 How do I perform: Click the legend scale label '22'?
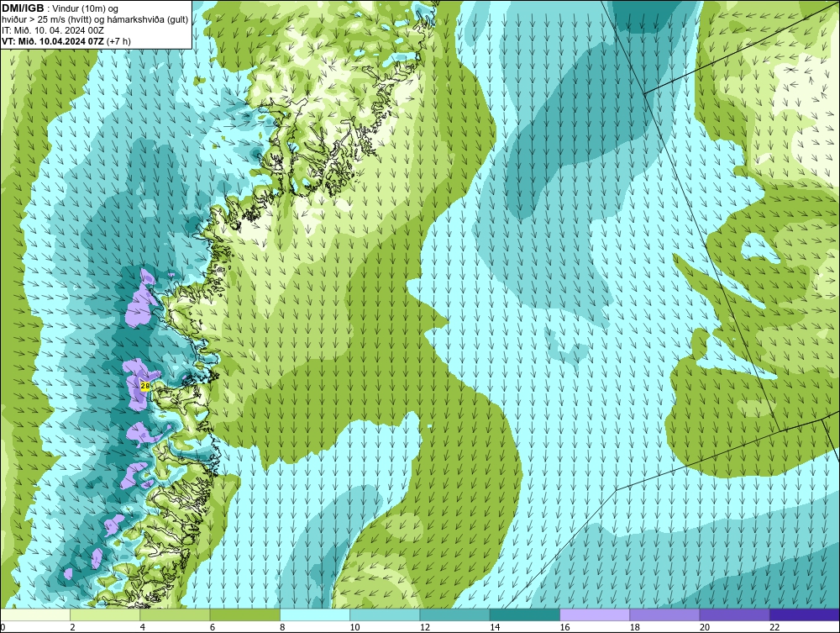pyautogui.click(x=774, y=628)
